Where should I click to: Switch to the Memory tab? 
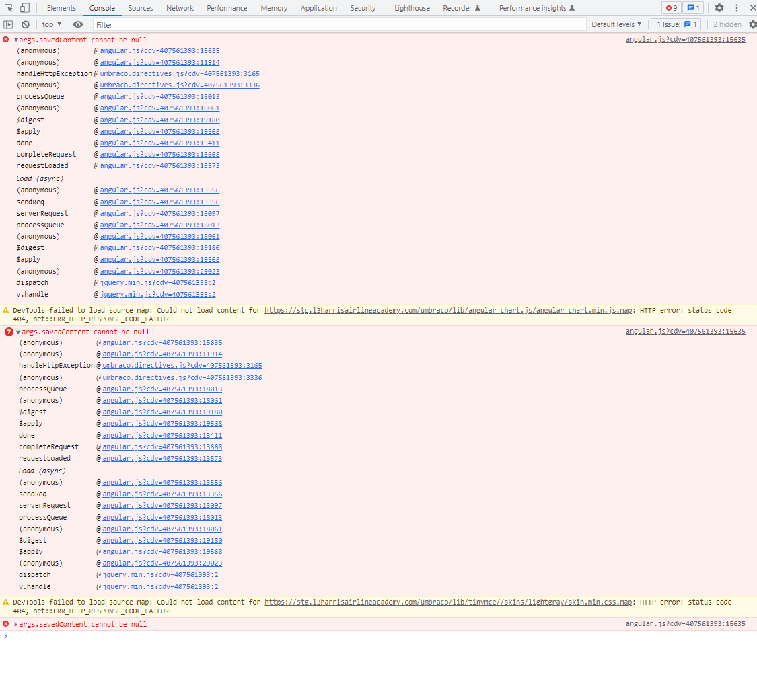pos(274,8)
